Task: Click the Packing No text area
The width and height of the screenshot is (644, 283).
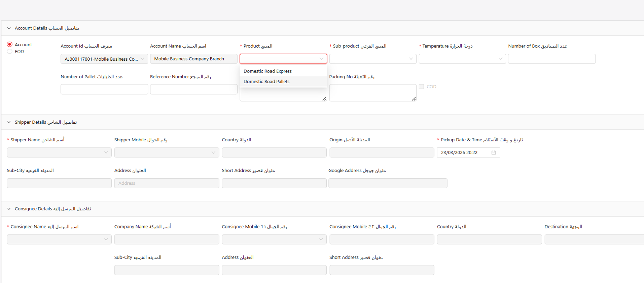Action: pyautogui.click(x=373, y=93)
